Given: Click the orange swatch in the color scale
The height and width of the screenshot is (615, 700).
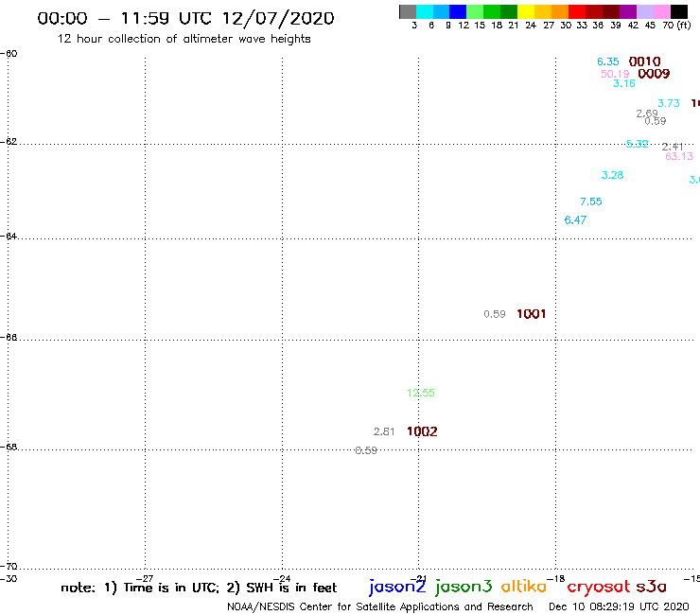Looking at the screenshot, I should pos(560,11).
